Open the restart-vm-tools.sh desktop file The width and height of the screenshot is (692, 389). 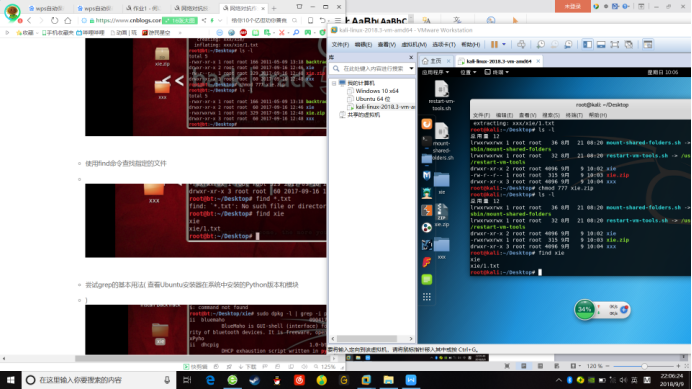click(x=441, y=95)
